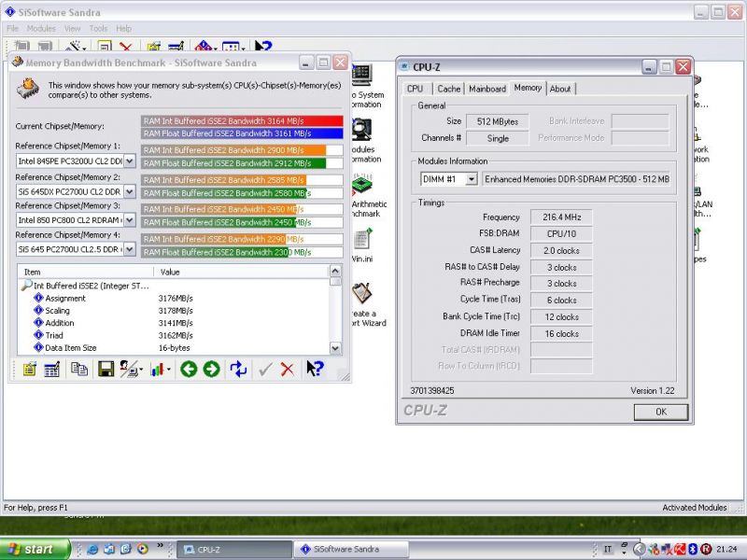Click the help pointer icon in Sandra main toolbar
The width and height of the screenshot is (747, 560).
pos(263,46)
